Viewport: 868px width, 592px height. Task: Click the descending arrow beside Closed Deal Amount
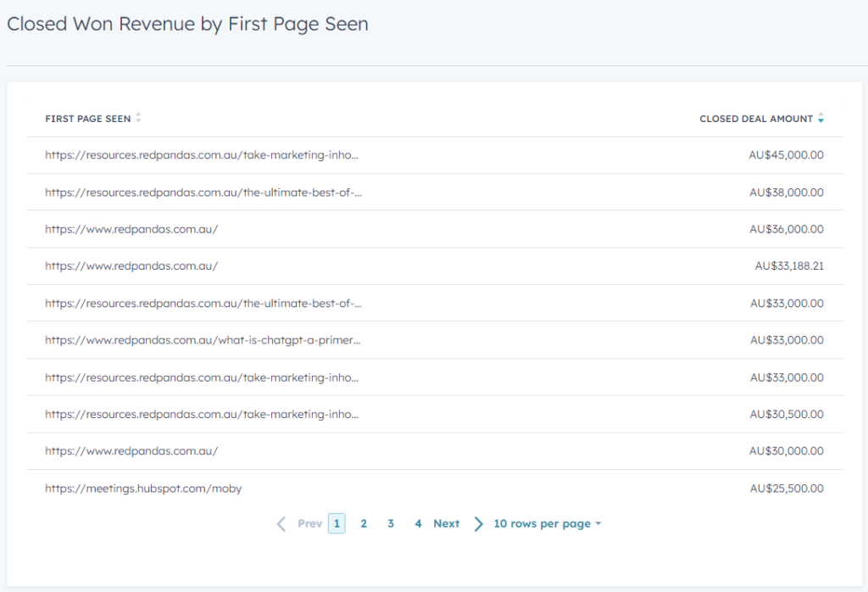pos(821,120)
